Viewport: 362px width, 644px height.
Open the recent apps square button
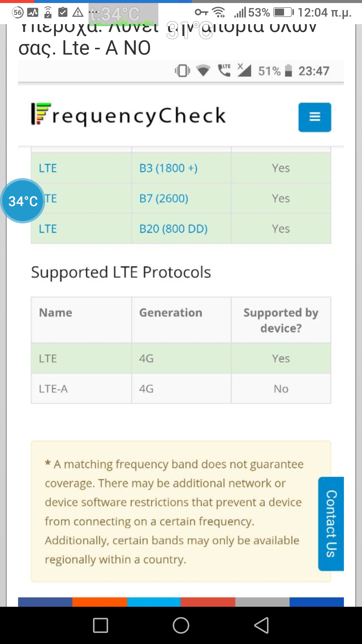pos(101,625)
